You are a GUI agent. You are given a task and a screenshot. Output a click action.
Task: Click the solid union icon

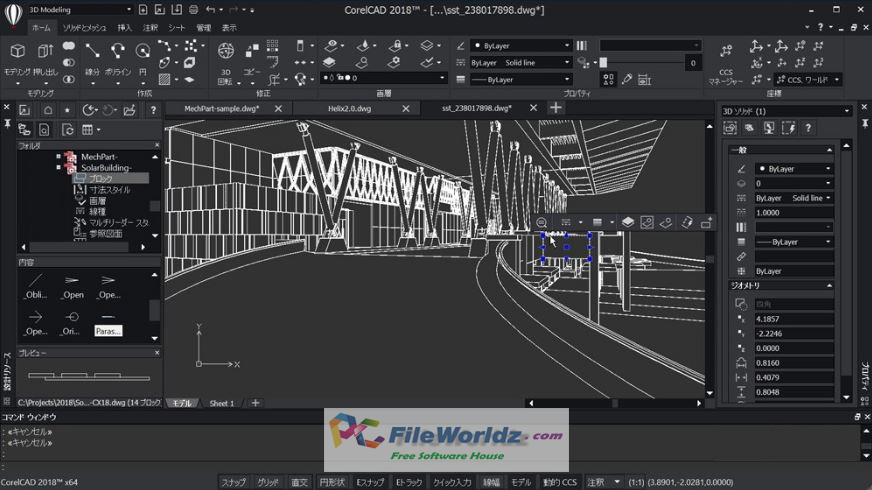(69, 46)
